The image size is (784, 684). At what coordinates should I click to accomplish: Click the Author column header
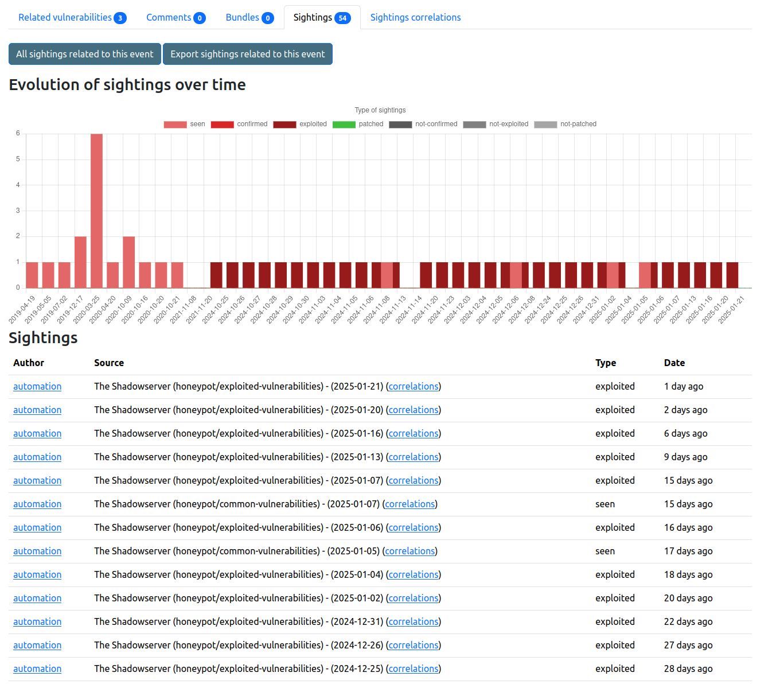pos(29,363)
